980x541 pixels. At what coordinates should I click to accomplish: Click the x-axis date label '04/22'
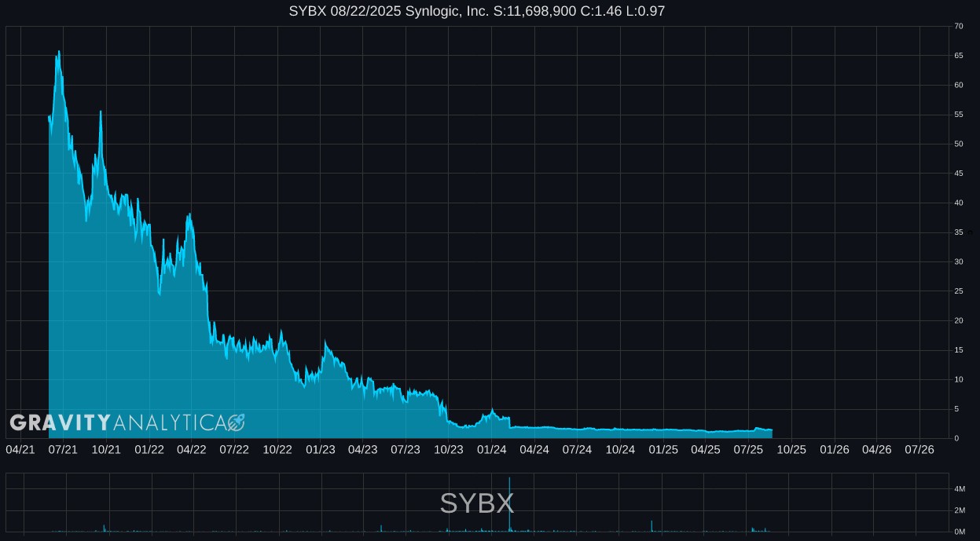[x=192, y=450]
